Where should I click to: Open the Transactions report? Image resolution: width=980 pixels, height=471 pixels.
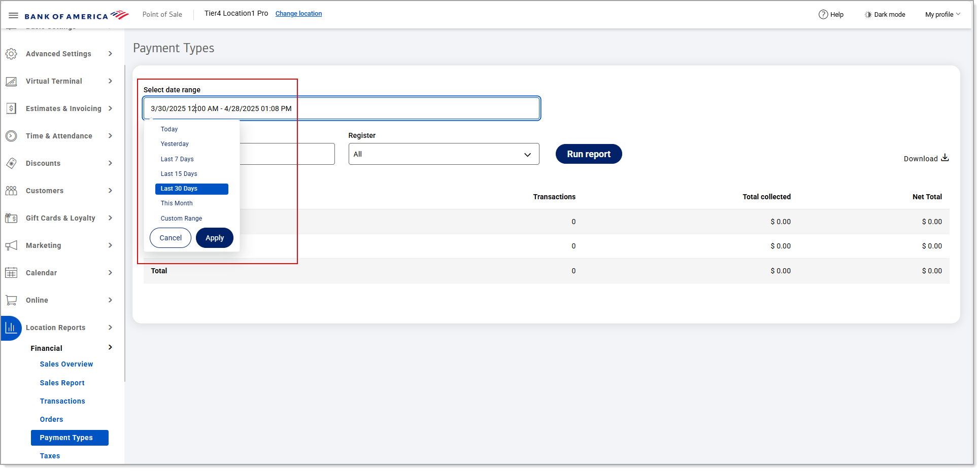point(62,401)
